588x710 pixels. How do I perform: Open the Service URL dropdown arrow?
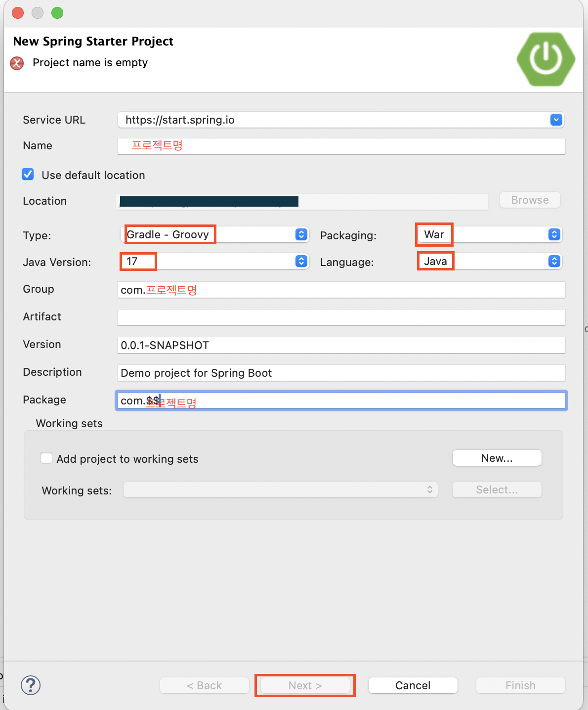[x=556, y=120]
